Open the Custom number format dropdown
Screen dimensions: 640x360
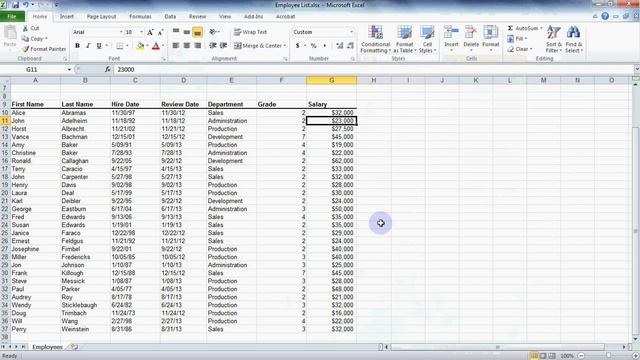pos(351,32)
